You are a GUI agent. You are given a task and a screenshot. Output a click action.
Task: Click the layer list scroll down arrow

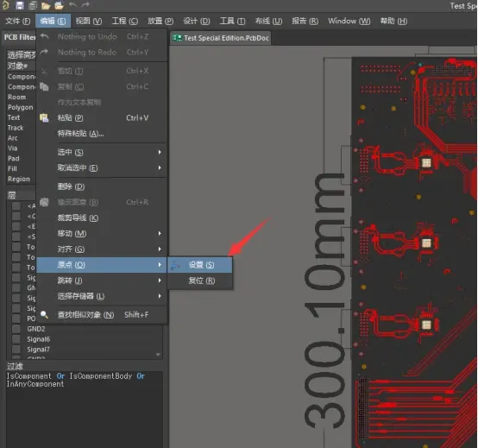click(158, 355)
